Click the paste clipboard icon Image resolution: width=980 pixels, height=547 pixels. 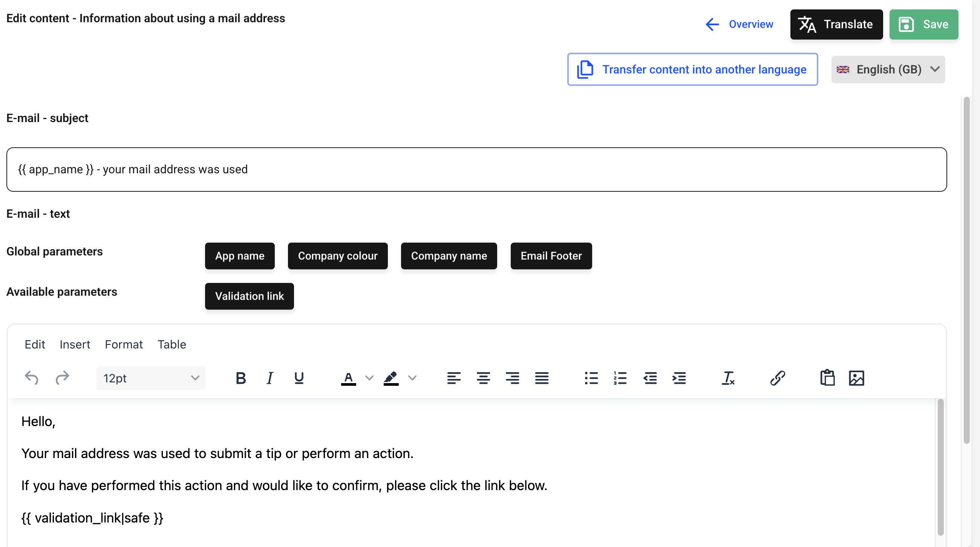tap(827, 378)
